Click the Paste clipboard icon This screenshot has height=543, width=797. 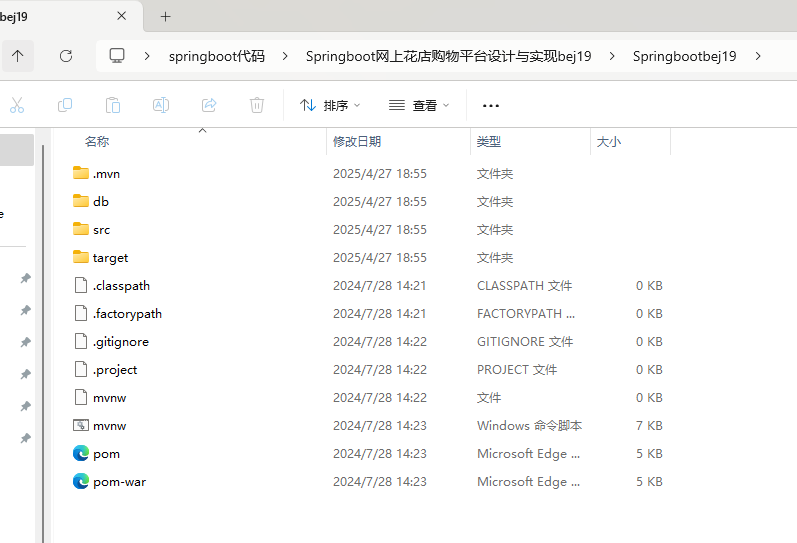click(x=113, y=105)
